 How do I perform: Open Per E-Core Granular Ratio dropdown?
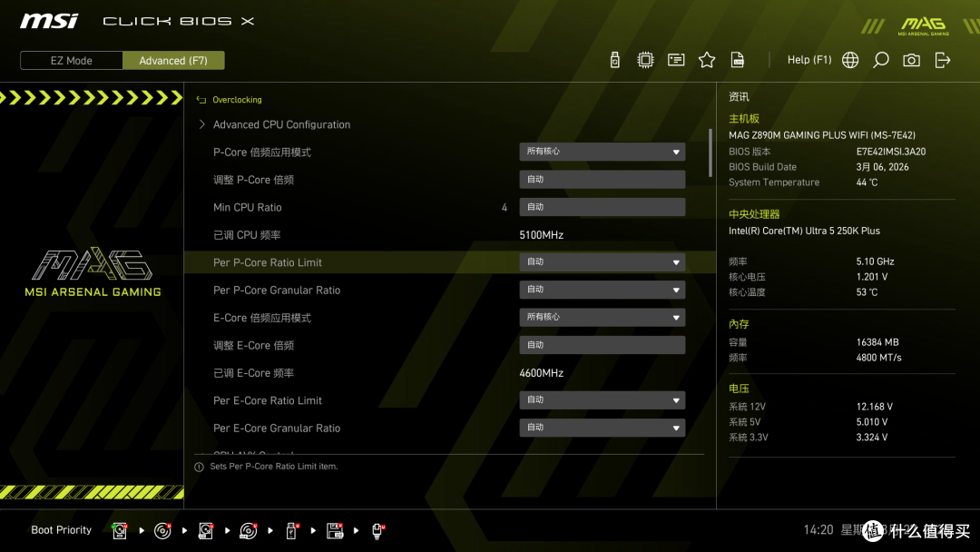click(x=602, y=428)
